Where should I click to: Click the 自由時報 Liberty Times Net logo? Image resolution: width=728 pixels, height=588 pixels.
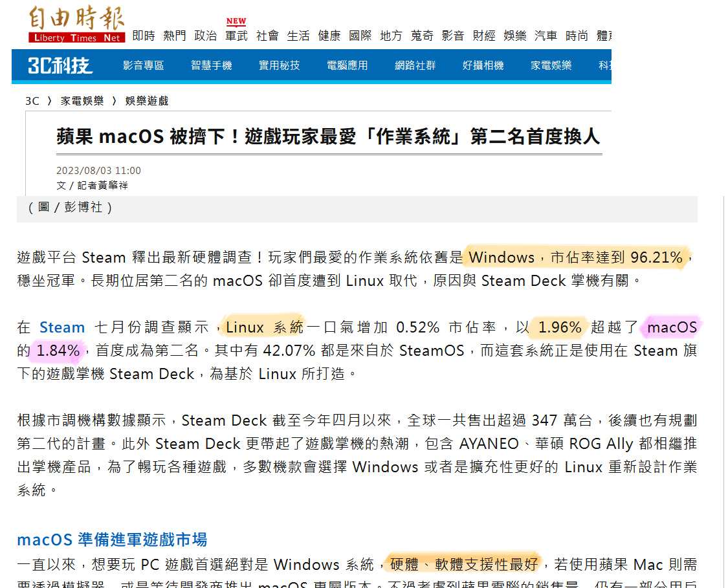[x=76, y=24]
